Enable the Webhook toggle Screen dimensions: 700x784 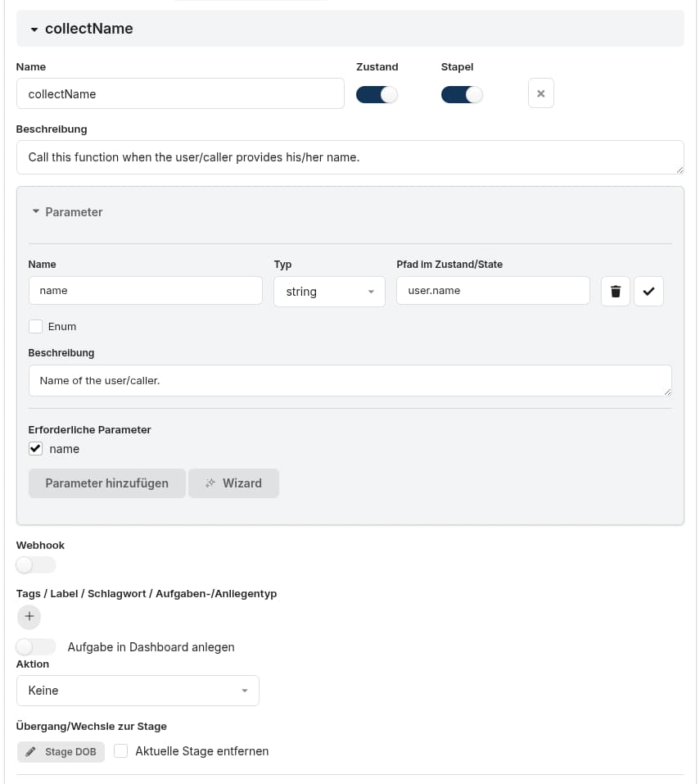[36, 564]
